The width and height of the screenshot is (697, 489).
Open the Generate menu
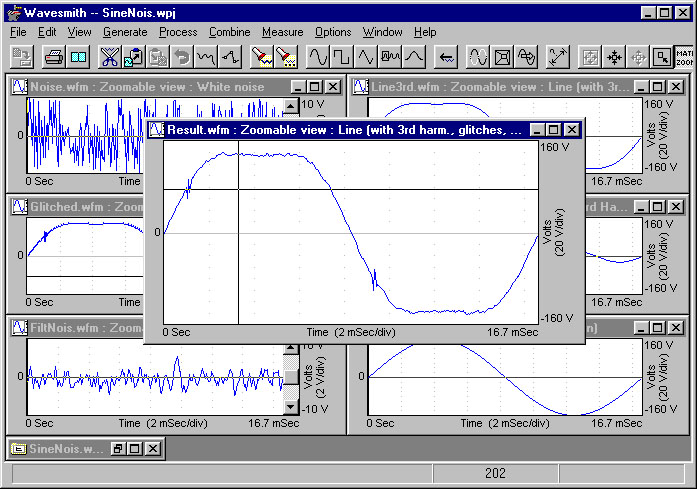coord(125,32)
